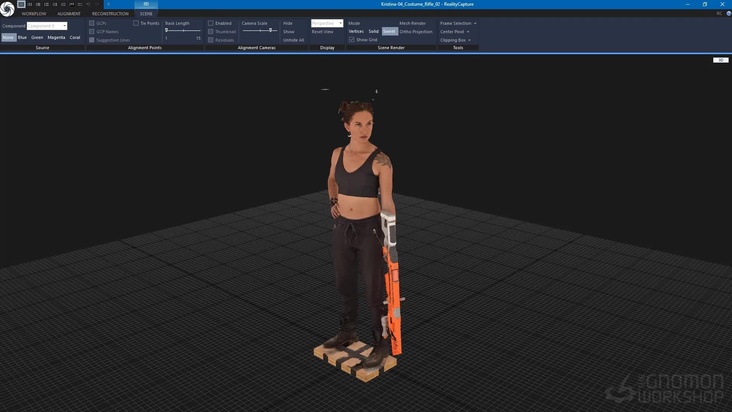The height and width of the screenshot is (412, 732).
Task: Open the ALIGNMENT ribbon tab
Action: (69, 14)
